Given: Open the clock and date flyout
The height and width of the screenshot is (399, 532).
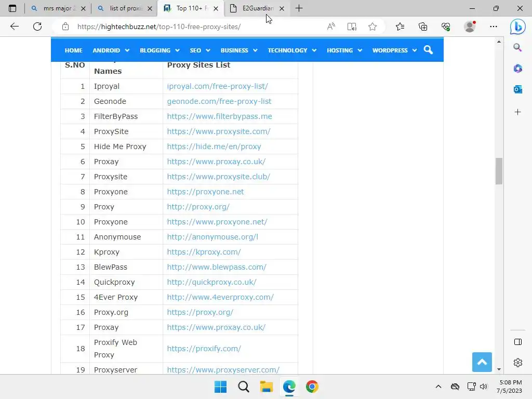Looking at the screenshot, I should pyautogui.click(x=510, y=387).
